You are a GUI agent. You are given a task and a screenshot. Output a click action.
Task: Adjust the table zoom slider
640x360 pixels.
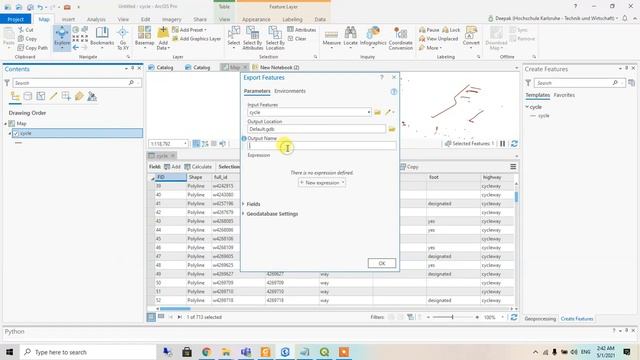(x=452, y=317)
